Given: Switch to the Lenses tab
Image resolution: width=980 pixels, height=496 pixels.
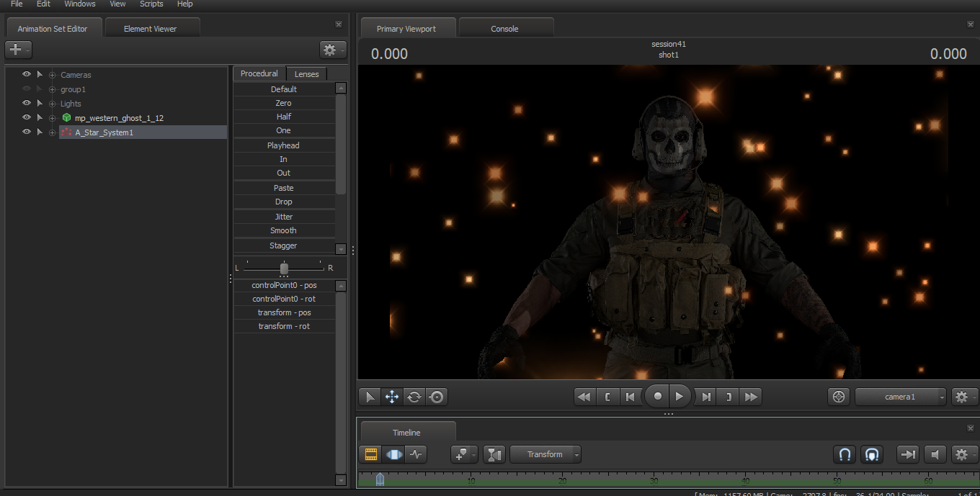Looking at the screenshot, I should tap(307, 74).
